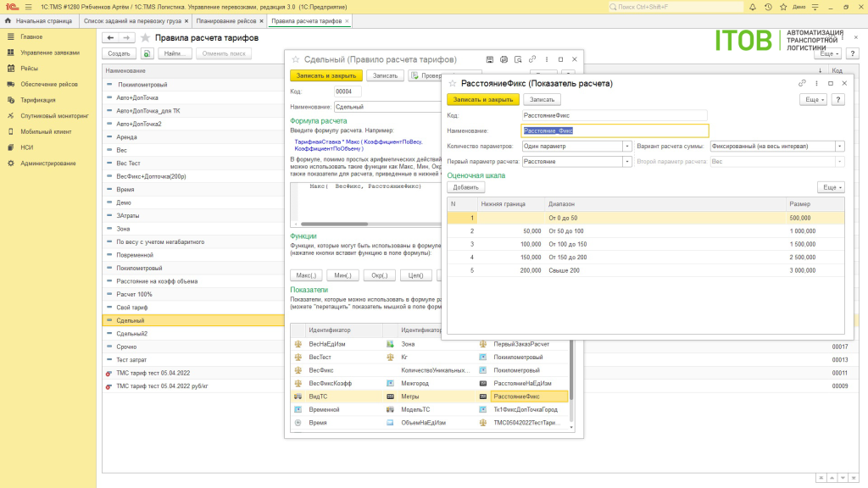Insert the Макс(,) function

(x=306, y=275)
